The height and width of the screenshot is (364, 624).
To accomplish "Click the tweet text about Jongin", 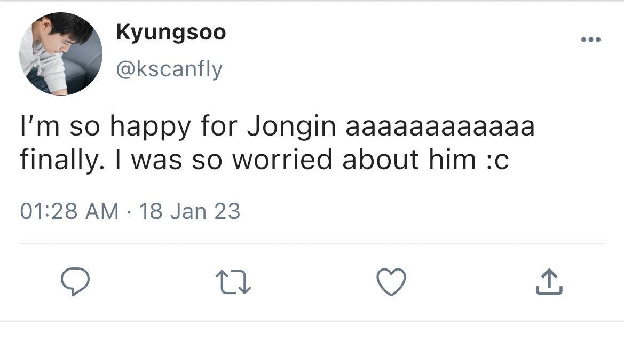I will pos(278,143).
